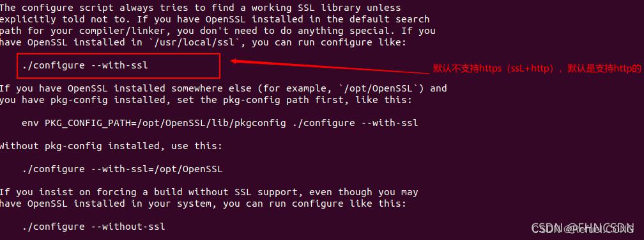The height and width of the screenshot is (240, 644).
Task: Click the line beginning 'If you have OpenSSL installed somewhere'
Action: pos(224,88)
